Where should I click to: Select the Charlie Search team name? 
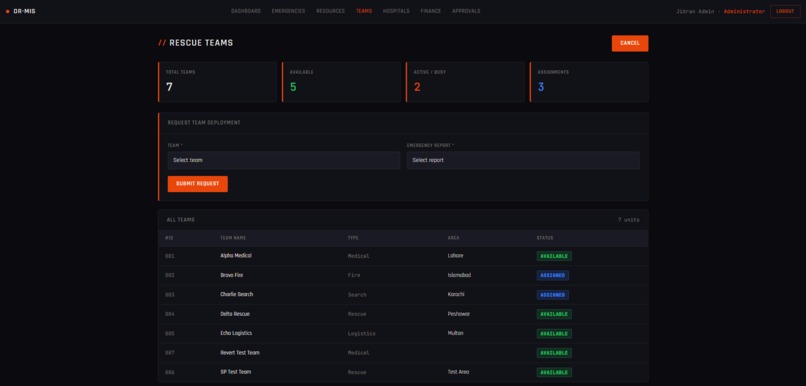tap(236, 295)
